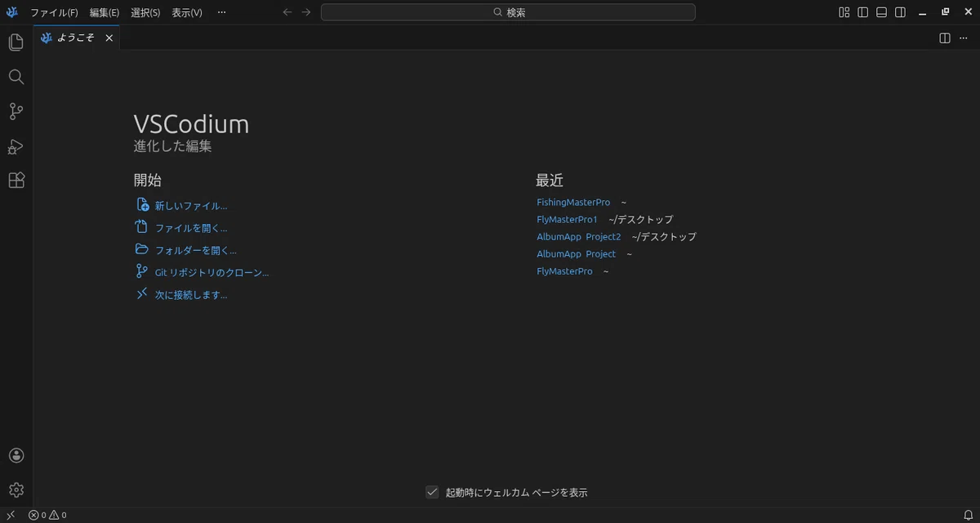980x523 pixels.
Task: Open the Run and Debug view
Action: pyautogui.click(x=16, y=146)
